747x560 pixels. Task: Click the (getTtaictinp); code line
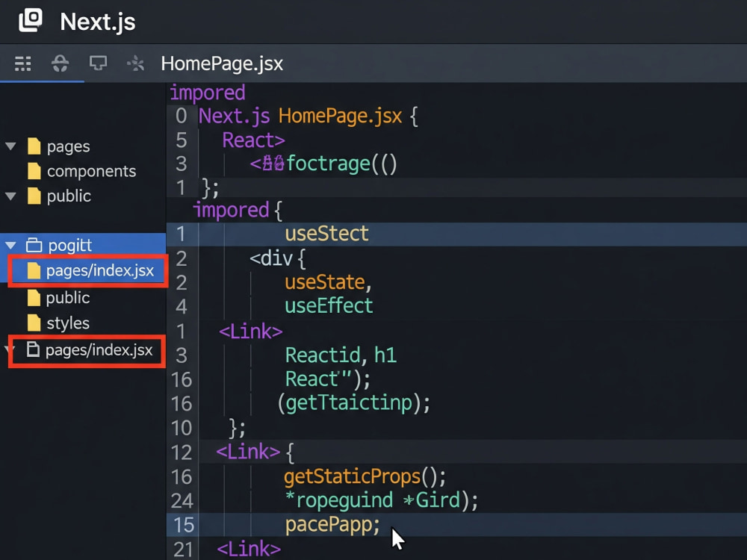354,403
